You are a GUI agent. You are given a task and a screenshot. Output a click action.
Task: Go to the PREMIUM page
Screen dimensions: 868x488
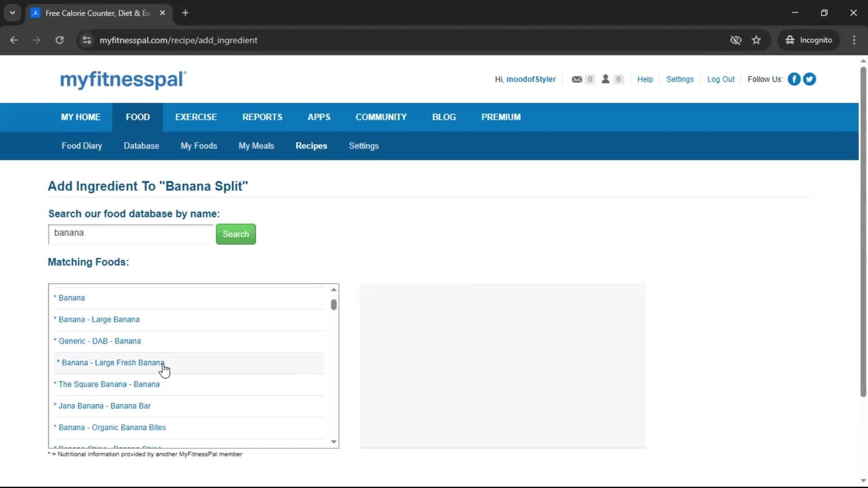(x=501, y=117)
